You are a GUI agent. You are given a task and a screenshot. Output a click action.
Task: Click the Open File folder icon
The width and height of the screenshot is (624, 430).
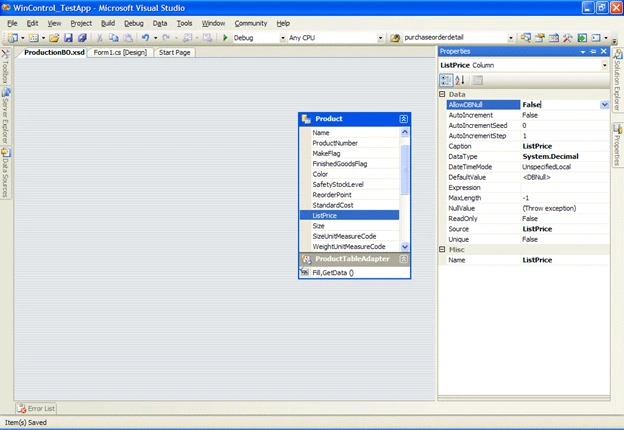[x=54, y=38]
